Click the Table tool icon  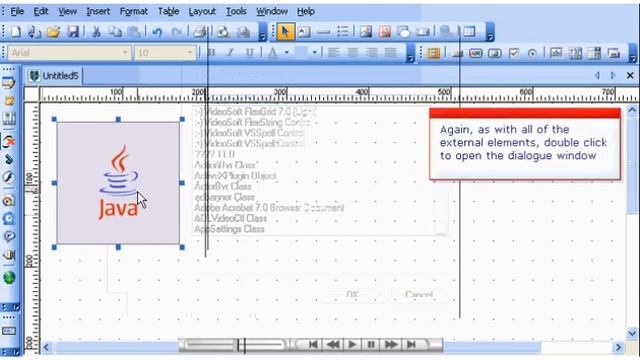(x=469, y=31)
